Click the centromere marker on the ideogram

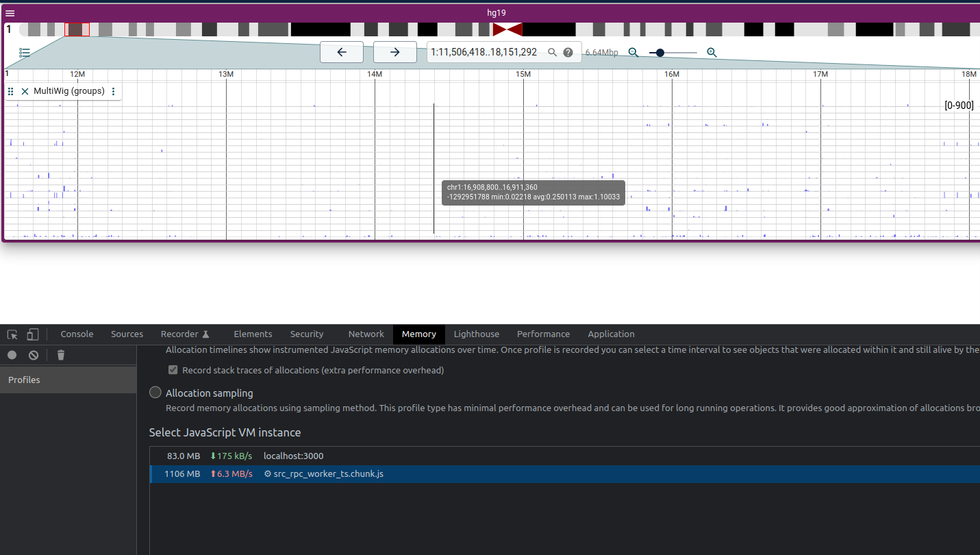coord(507,29)
